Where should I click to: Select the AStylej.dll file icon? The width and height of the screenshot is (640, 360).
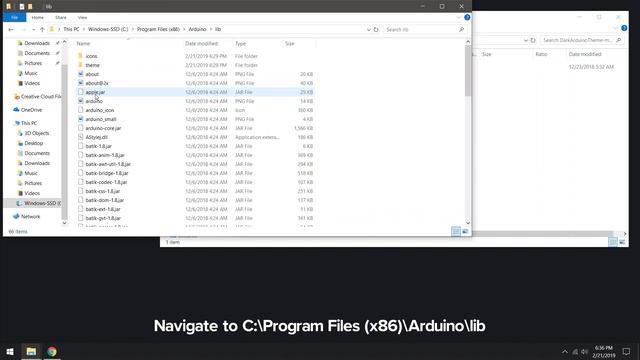[80, 137]
